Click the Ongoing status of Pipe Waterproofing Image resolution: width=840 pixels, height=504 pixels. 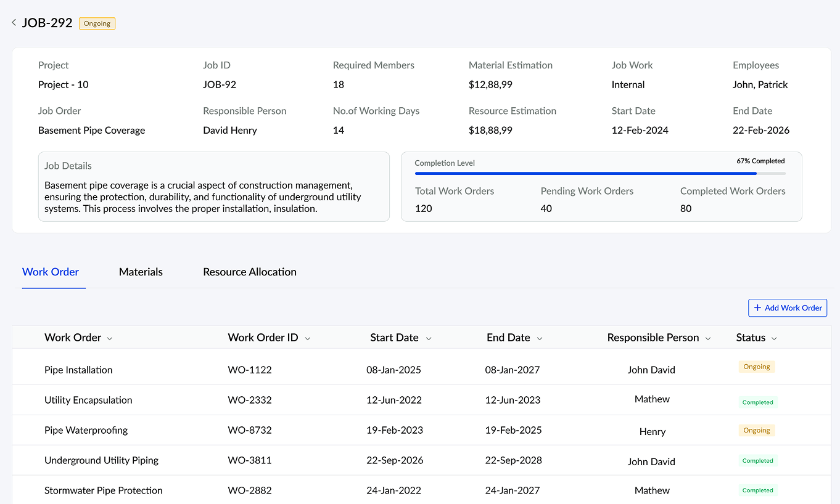pos(756,431)
